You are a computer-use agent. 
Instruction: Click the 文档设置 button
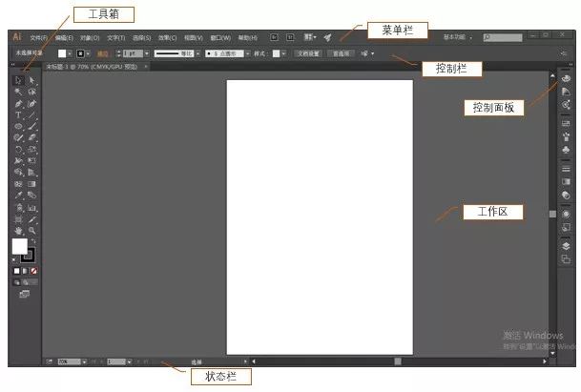tap(308, 53)
